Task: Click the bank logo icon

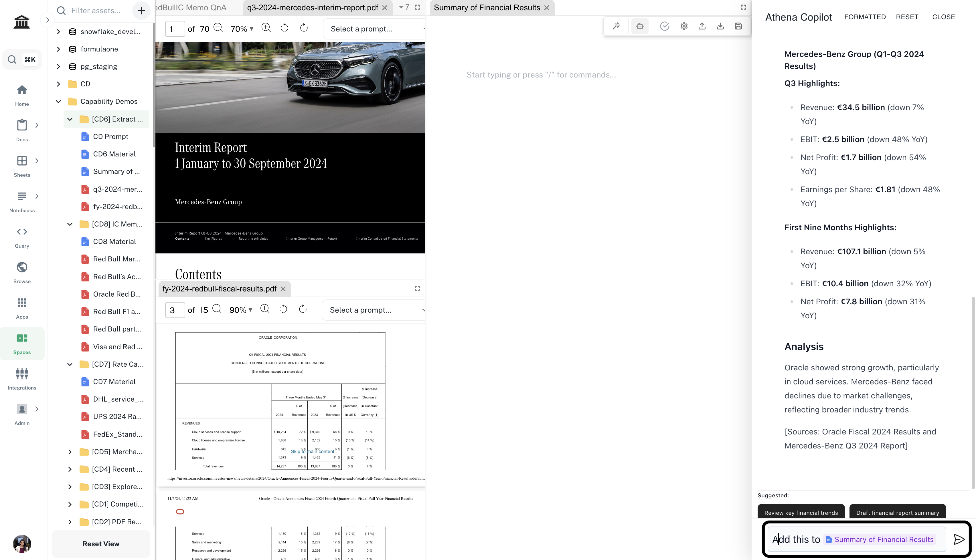Action: tap(21, 21)
